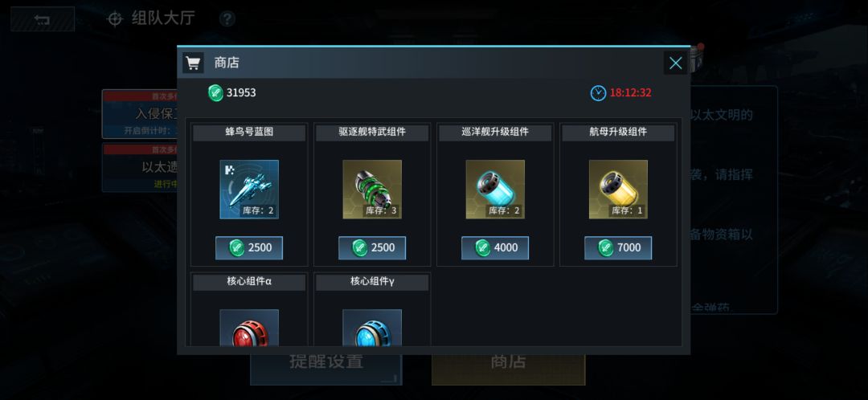Select the 航母升级组件 yellow canister icon

(x=618, y=190)
